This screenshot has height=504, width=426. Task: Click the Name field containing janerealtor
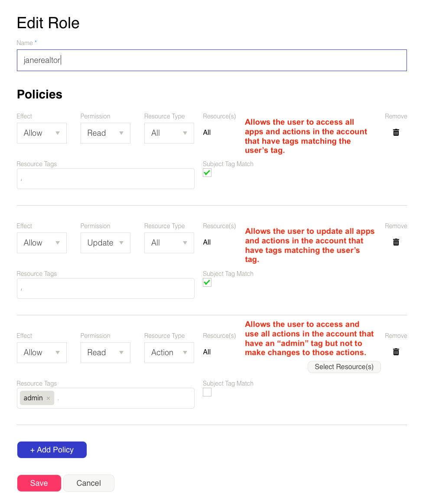pyautogui.click(x=211, y=60)
